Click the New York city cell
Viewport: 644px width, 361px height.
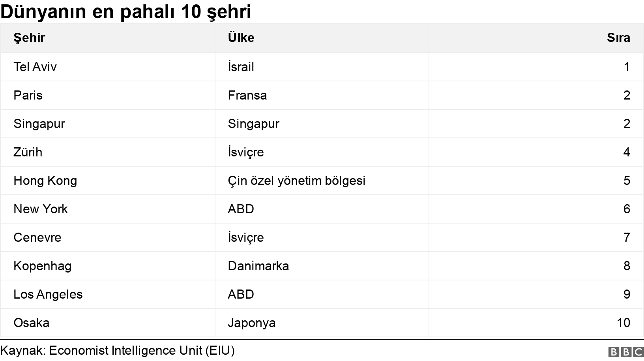click(x=108, y=209)
